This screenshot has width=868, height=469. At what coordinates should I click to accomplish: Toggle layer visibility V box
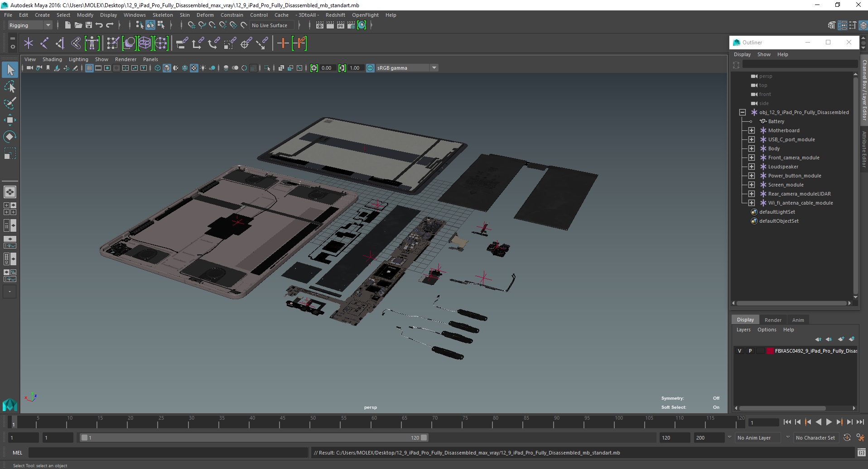click(739, 351)
